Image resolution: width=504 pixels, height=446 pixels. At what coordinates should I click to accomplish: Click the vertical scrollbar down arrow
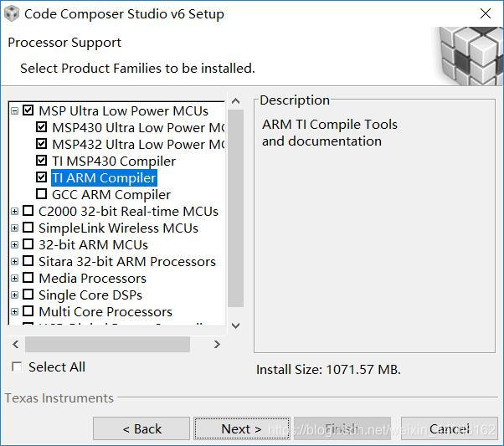click(235, 326)
